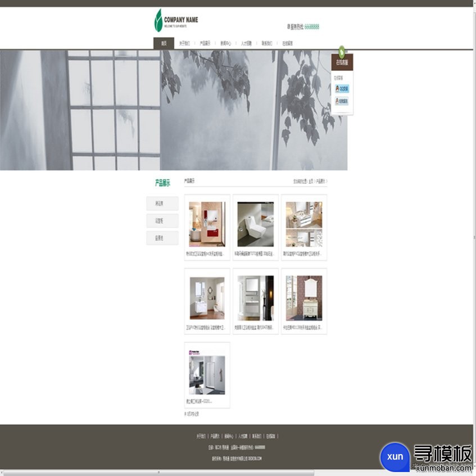
Task: Open the two-panel vanity collage thumbnail
Action: click(x=304, y=224)
